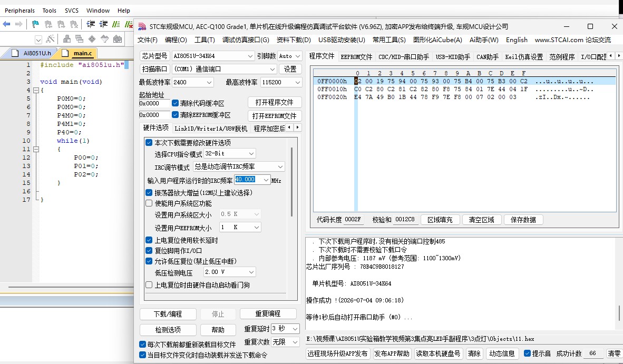Click the 校验和 0012C8 field

click(x=405, y=220)
